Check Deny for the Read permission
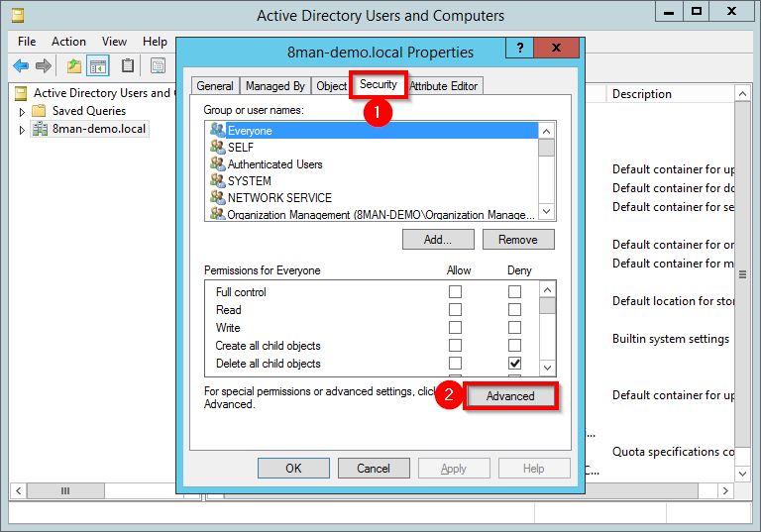The height and width of the screenshot is (532, 761). [x=514, y=310]
